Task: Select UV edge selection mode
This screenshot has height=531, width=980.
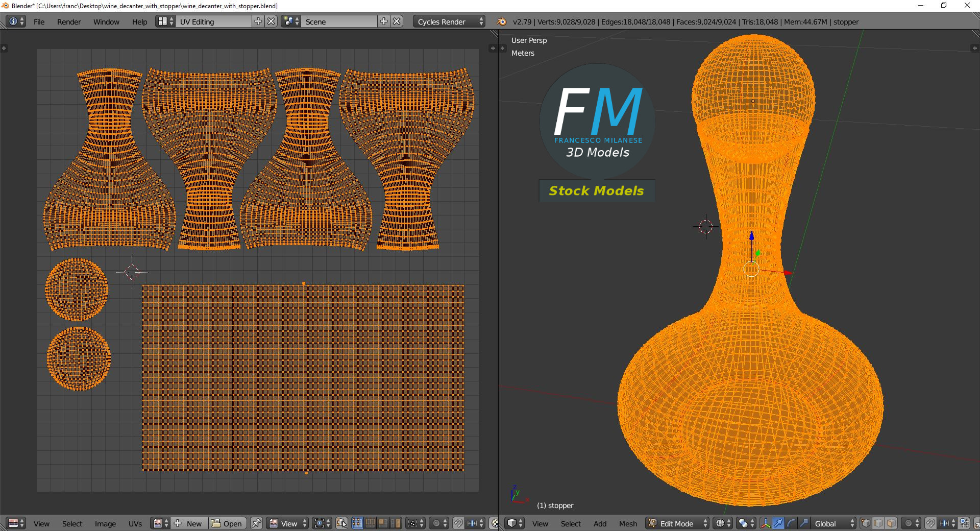Action: tap(370, 523)
